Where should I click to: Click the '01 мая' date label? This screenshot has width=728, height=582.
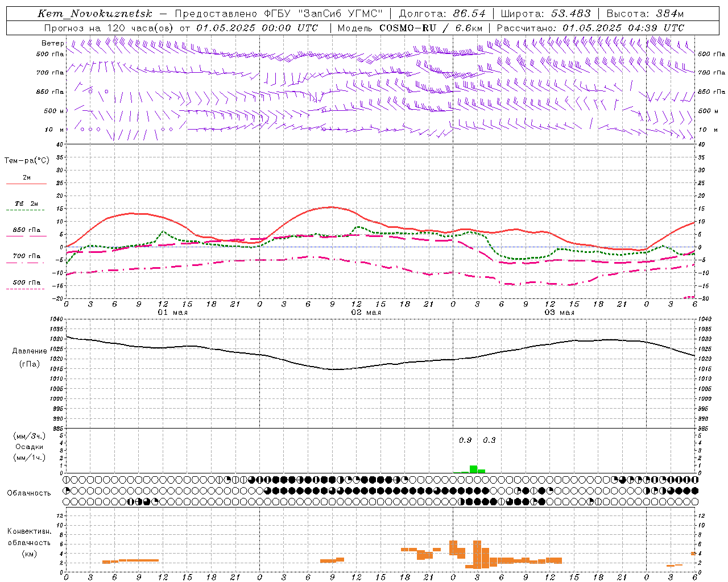click(x=173, y=313)
